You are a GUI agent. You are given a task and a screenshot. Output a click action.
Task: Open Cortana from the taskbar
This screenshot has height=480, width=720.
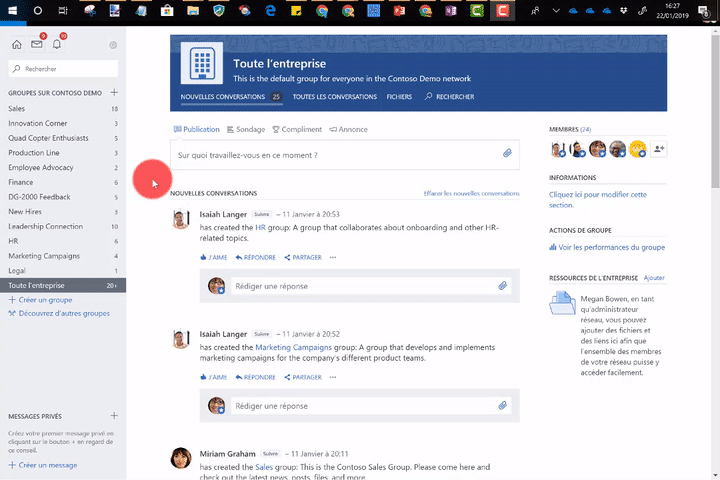coord(38,11)
